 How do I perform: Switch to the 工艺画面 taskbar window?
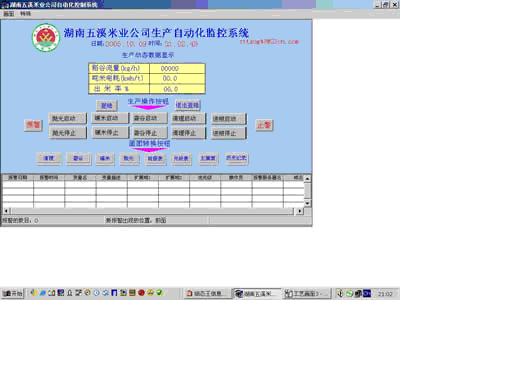click(307, 293)
